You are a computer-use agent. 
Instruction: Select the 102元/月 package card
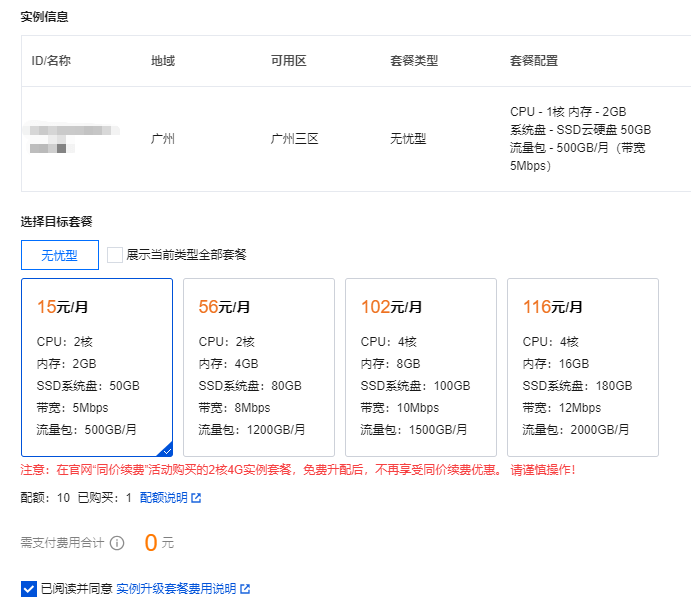[x=421, y=367]
